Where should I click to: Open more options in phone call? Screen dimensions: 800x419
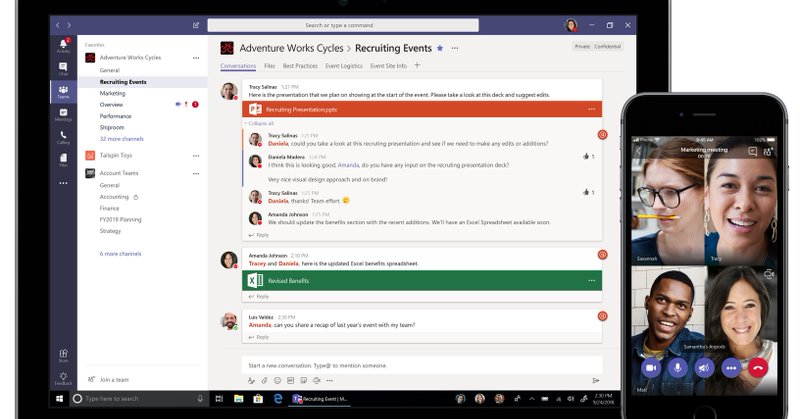click(731, 367)
